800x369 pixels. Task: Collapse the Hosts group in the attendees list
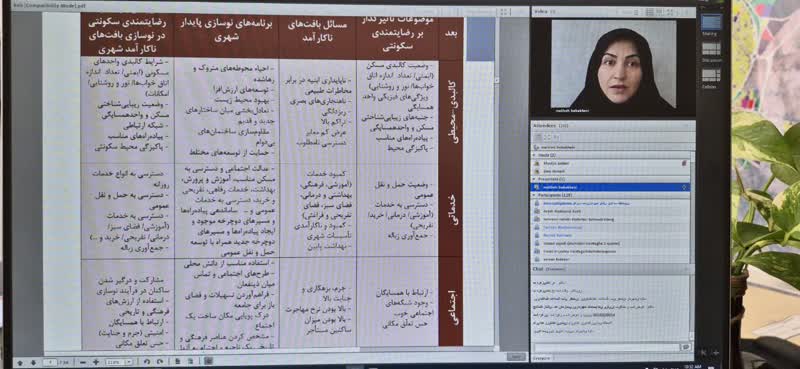coord(534,155)
